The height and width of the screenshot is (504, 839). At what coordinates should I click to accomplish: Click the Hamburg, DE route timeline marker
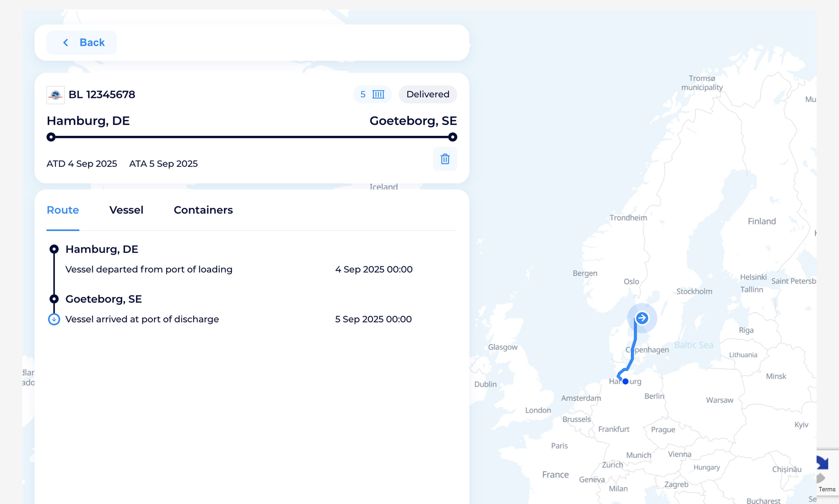click(x=54, y=249)
